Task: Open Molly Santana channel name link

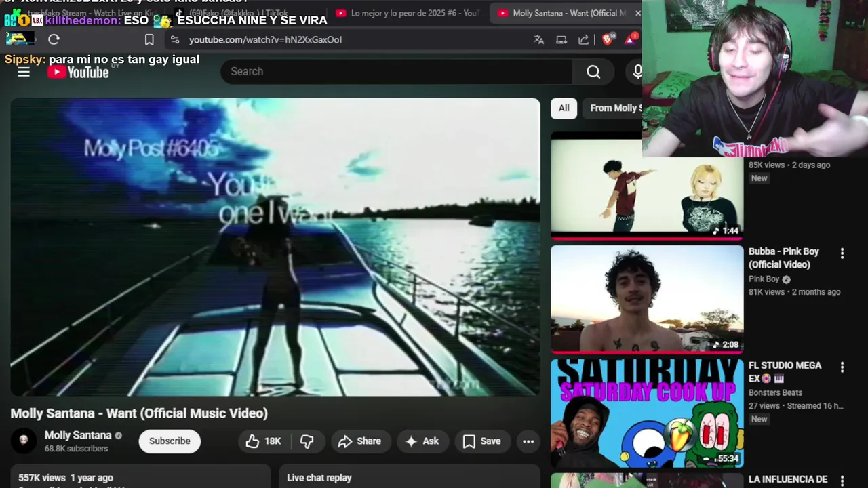Action: [78, 435]
